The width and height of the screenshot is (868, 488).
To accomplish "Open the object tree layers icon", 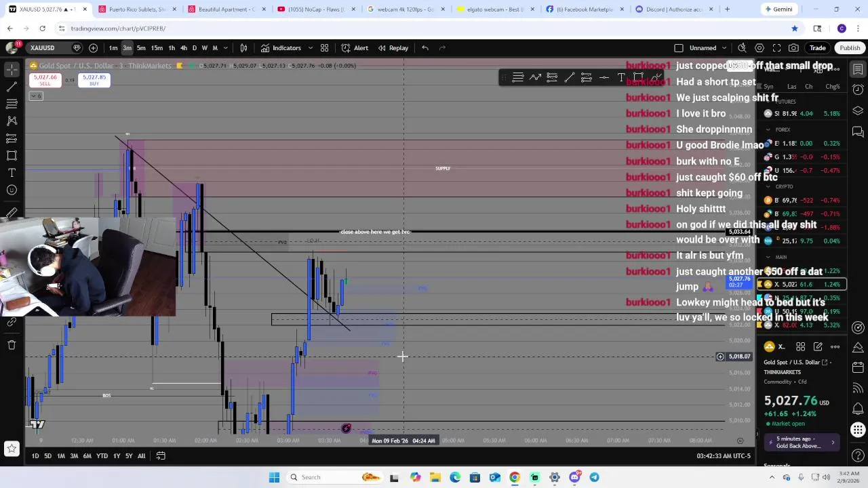I will (858, 110).
